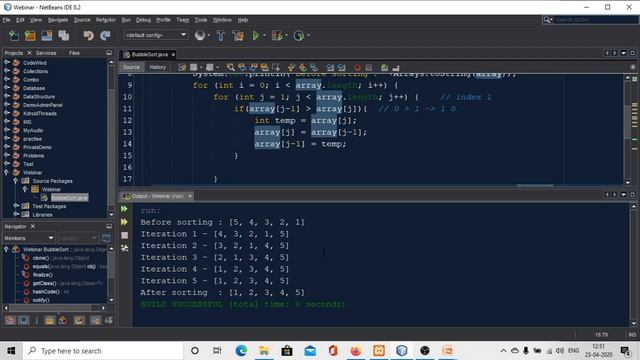Click the output settings icon below Stop
The image size is (640, 360).
click(x=124, y=248)
